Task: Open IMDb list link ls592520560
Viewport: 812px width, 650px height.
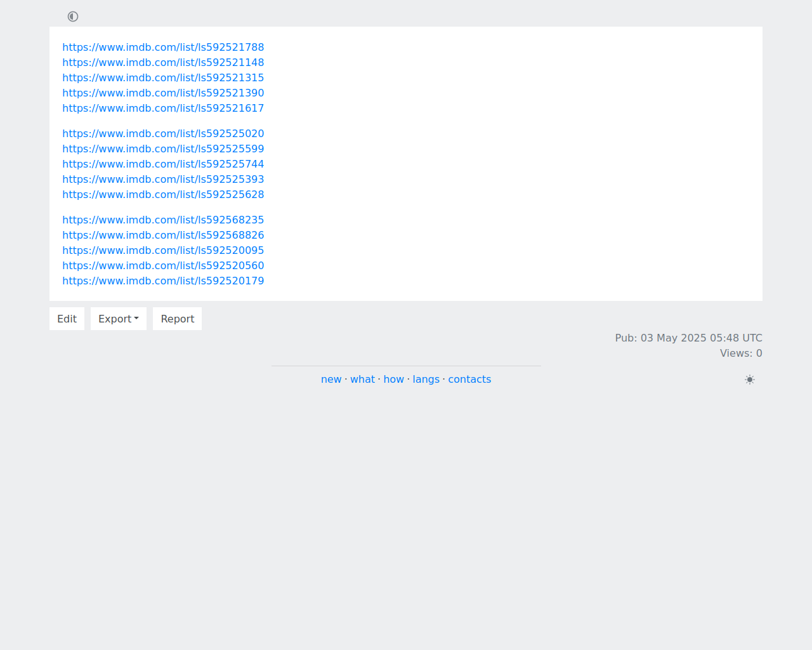Action: point(163,265)
